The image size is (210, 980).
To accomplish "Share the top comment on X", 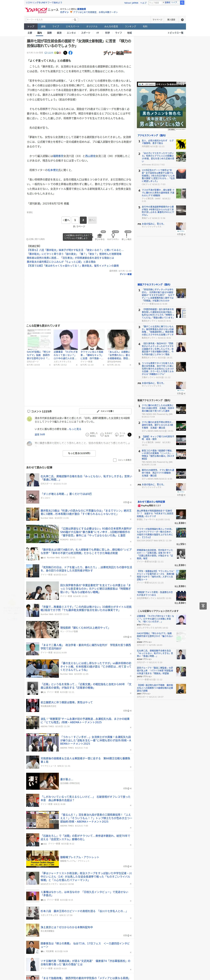I will click(x=130, y=434).
